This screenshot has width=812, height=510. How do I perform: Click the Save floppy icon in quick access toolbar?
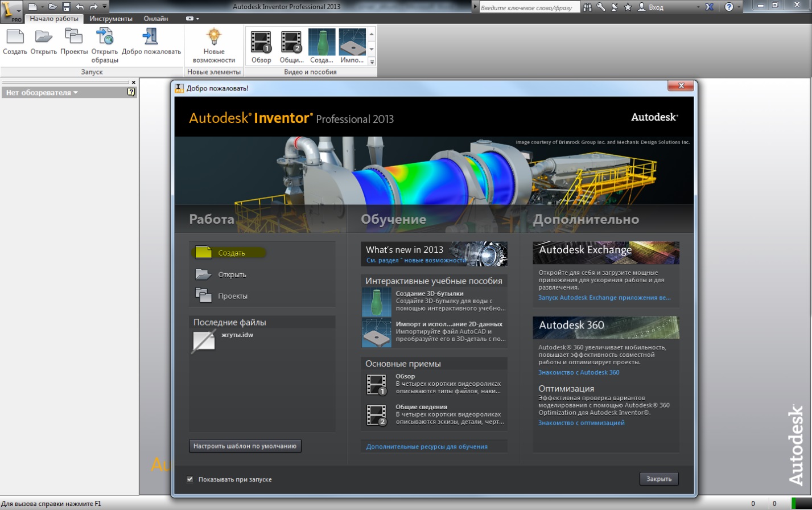click(x=66, y=7)
